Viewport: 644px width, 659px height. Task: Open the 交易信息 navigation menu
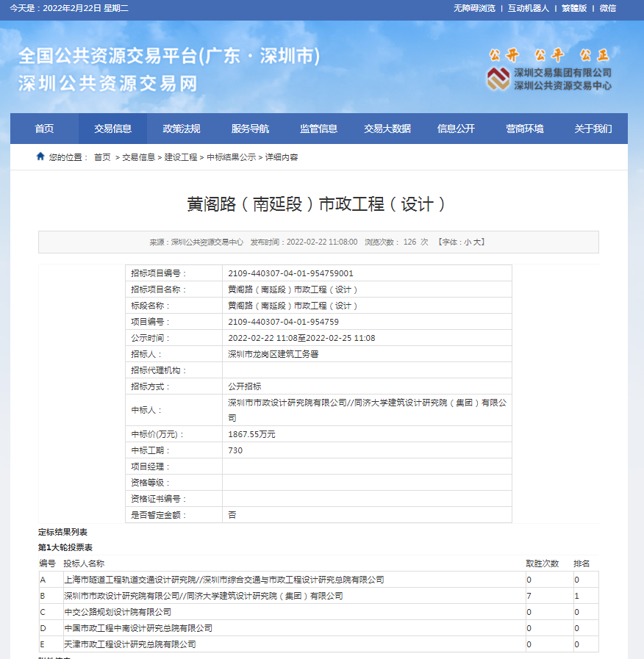point(112,129)
